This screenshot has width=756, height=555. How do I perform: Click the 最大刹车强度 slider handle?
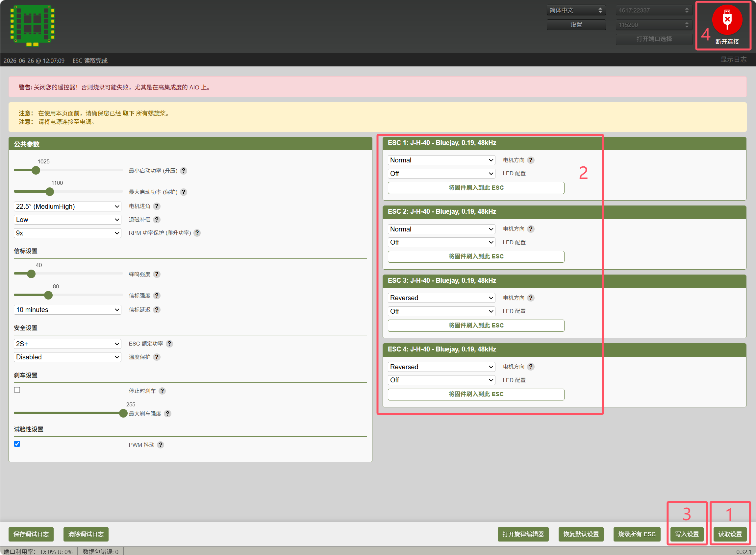(123, 413)
